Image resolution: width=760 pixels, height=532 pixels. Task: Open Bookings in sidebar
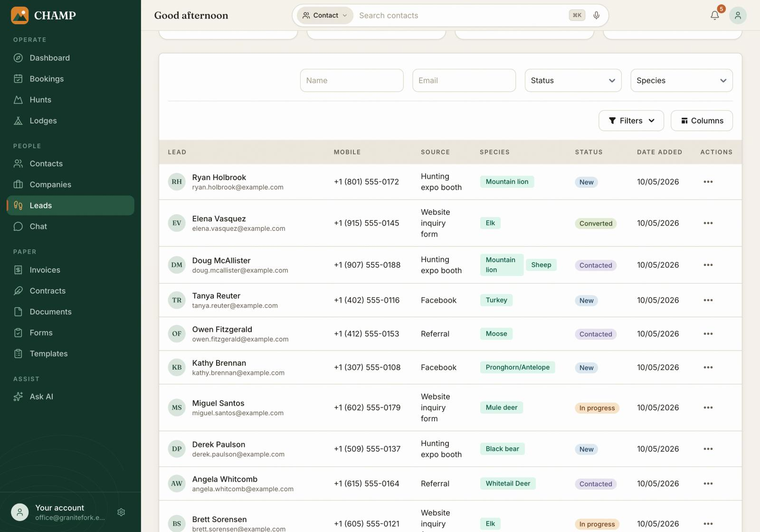pyautogui.click(x=70, y=79)
